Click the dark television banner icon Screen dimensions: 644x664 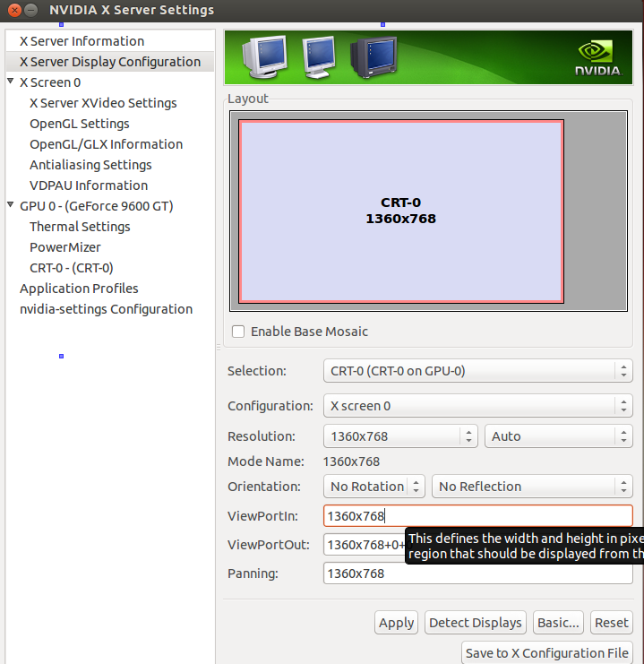click(374, 57)
